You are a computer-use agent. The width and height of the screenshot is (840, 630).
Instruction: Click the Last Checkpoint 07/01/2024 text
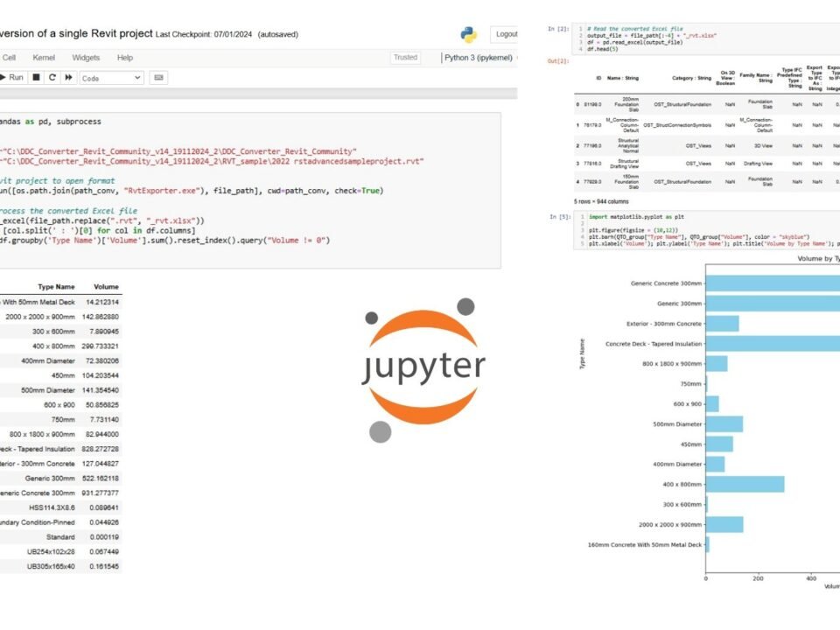point(204,34)
